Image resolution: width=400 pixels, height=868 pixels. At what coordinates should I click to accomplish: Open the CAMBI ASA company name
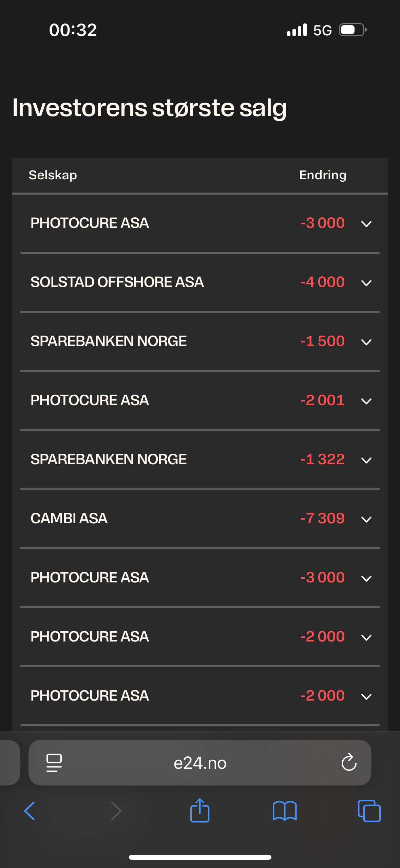tap(69, 518)
